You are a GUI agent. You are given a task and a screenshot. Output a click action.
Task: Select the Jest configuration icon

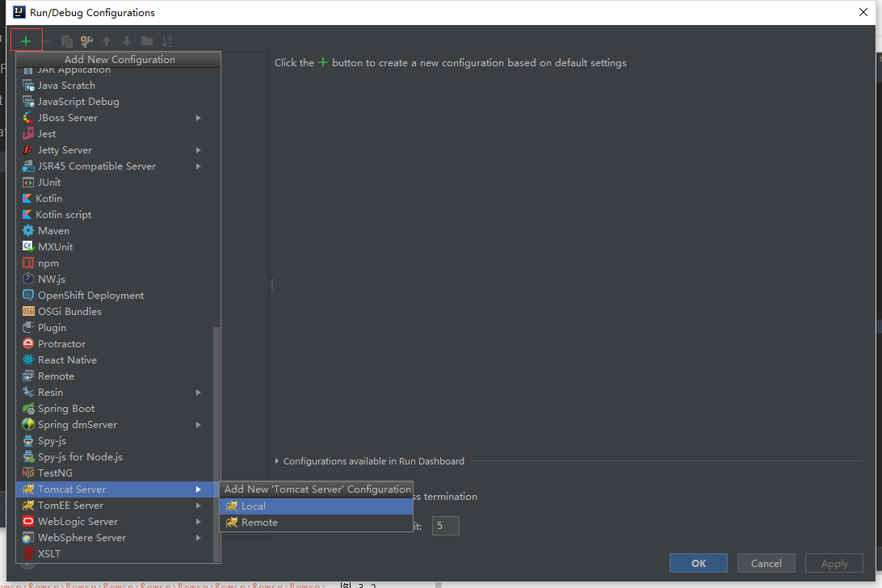point(28,134)
